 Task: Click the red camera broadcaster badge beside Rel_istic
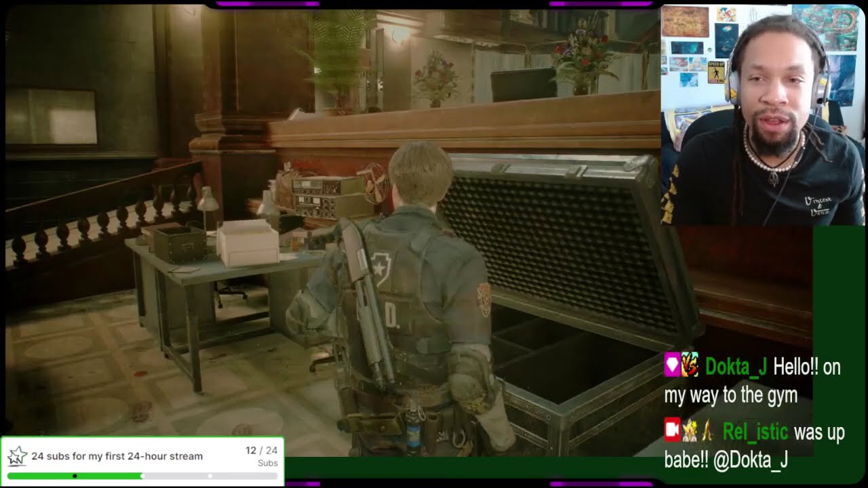(672, 430)
